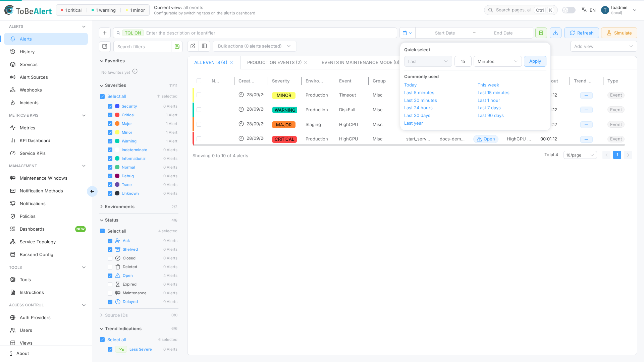Switch to Events in Maintenance Mode tab
This screenshot has width=644, height=362.
pos(360,63)
